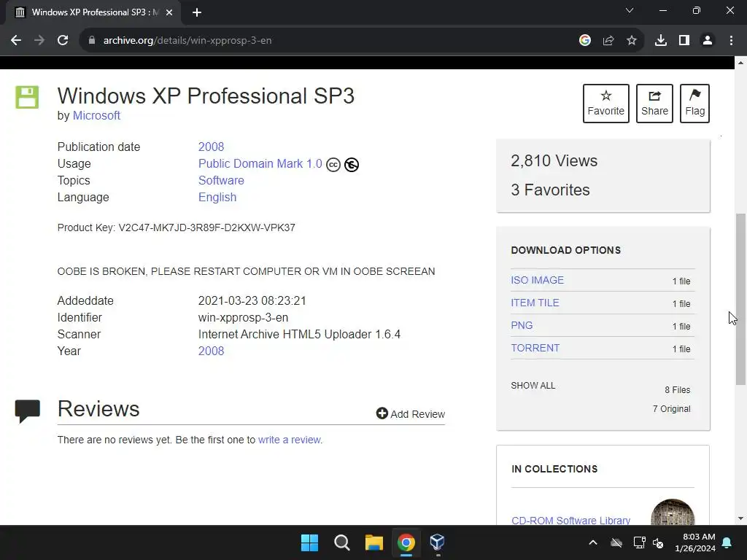Click the public domain mark icon
This screenshot has height=560, width=747.
click(352, 165)
